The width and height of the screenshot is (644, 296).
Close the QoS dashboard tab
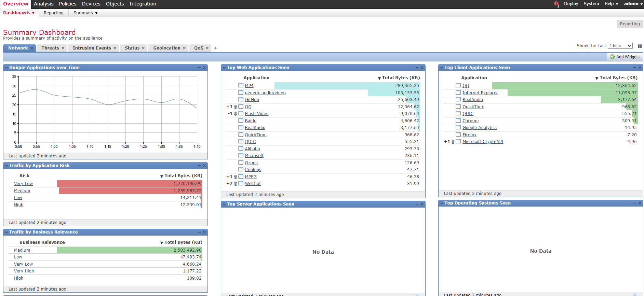coord(207,48)
